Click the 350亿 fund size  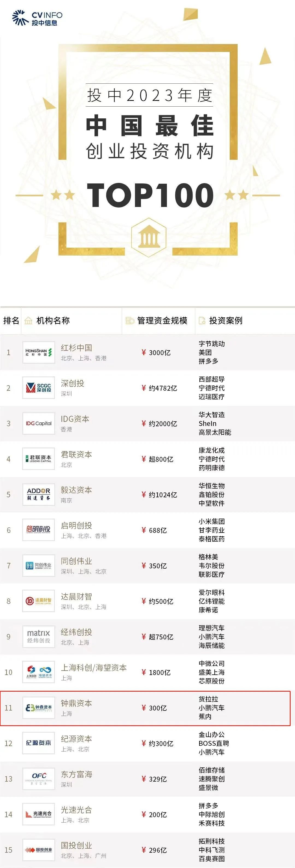[x=158, y=566]
